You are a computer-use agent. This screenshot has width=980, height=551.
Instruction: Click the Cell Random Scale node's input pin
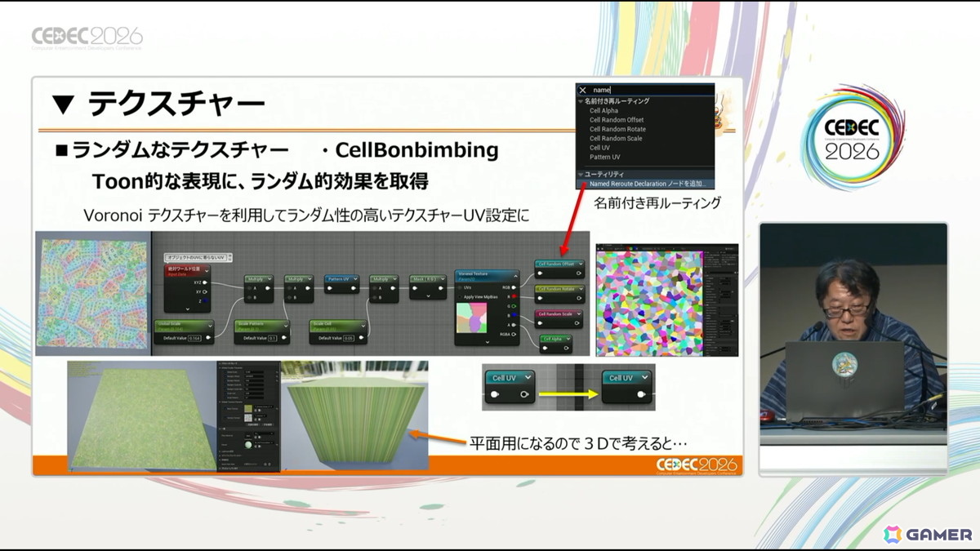coord(540,323)
